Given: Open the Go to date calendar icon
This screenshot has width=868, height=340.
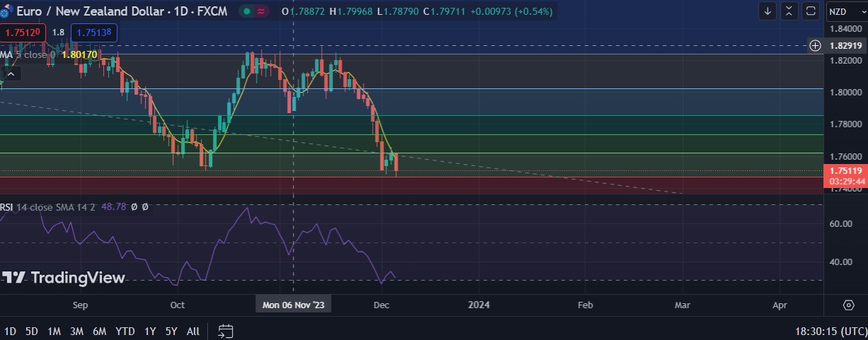Looking at the screenshot, I should [x=226, y=330].
